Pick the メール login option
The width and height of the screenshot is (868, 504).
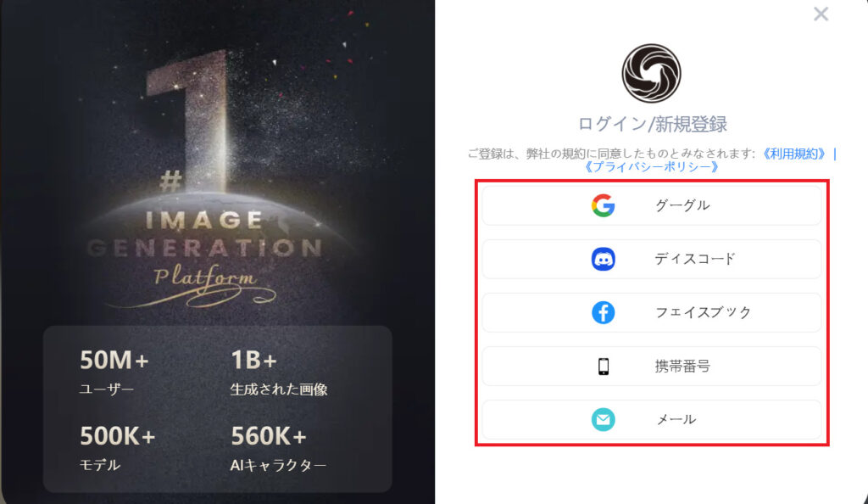pyautogui.click(x=652, y=419)
